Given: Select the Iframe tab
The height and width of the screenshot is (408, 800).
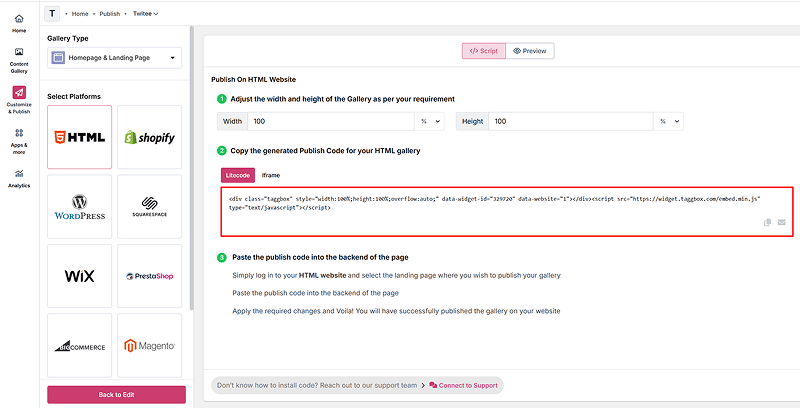Looking at the screenshot, I should coord(271,175).
